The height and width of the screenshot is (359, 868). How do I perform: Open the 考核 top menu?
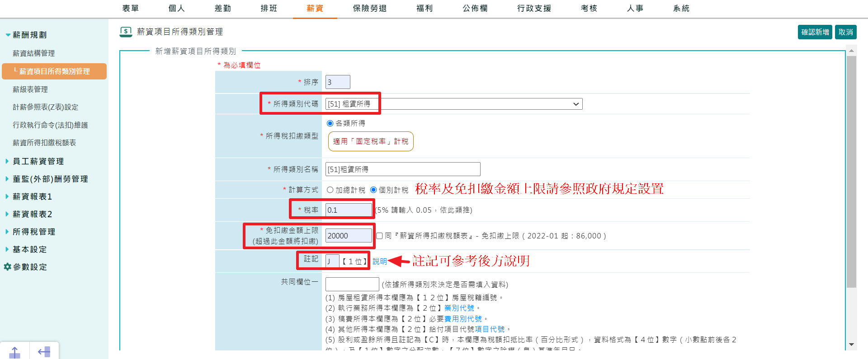coord(589,8)
